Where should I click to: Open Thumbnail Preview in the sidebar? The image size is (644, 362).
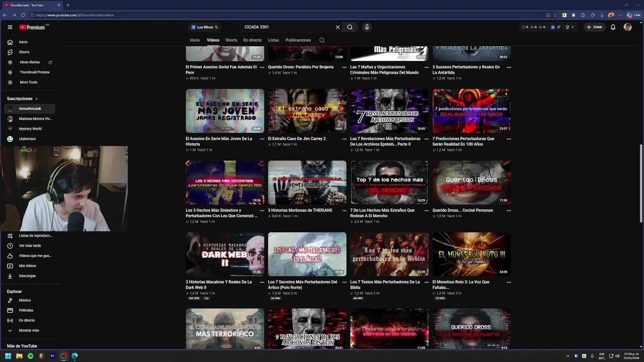pyautogui.click(x=30, y=72)
